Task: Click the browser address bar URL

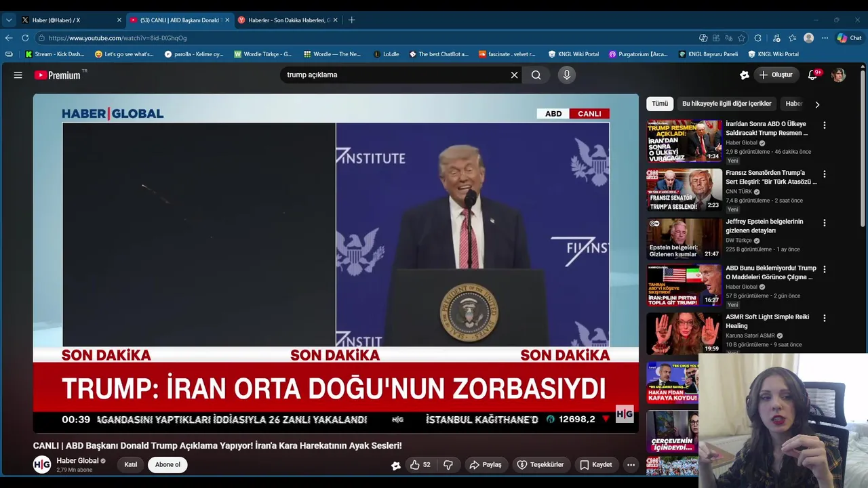Action: click(117, 38)
